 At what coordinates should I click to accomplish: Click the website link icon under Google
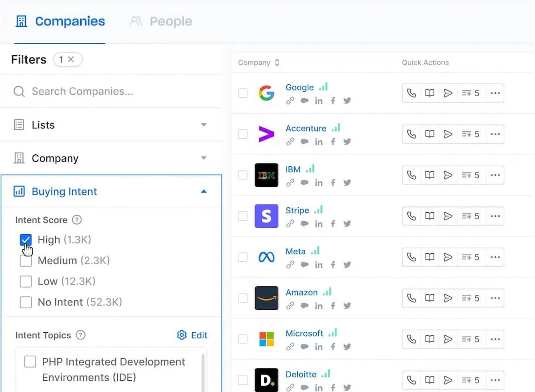[290, 101]
